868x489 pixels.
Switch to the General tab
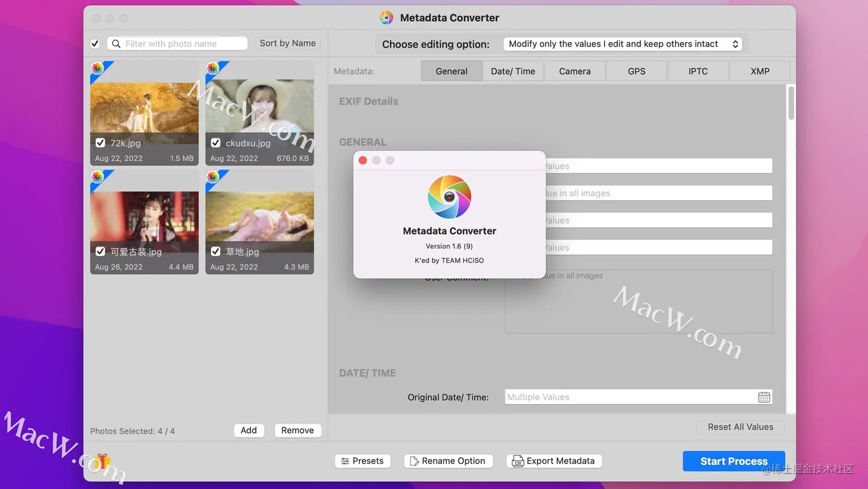click(451, 71)
